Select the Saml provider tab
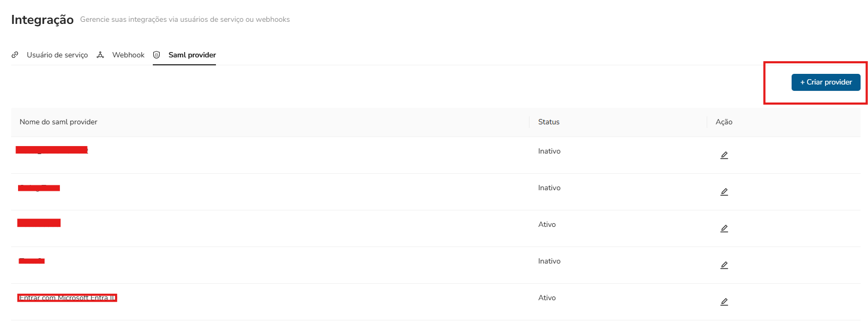Screen dimensions: 868x331 [x=192, y=55]
